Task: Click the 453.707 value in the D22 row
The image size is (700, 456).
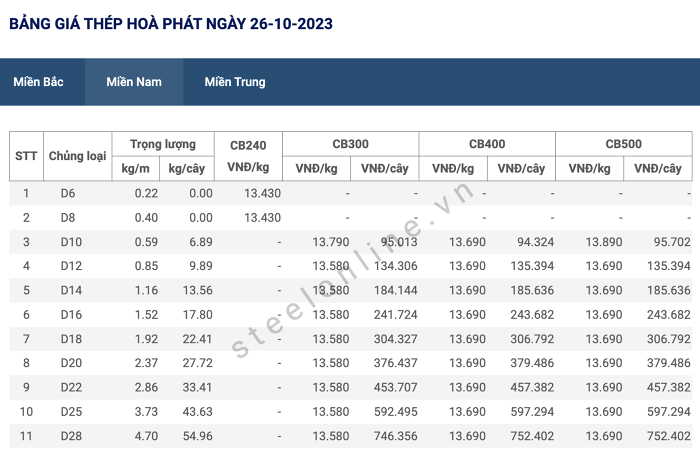Action: [x=396, y=387]
